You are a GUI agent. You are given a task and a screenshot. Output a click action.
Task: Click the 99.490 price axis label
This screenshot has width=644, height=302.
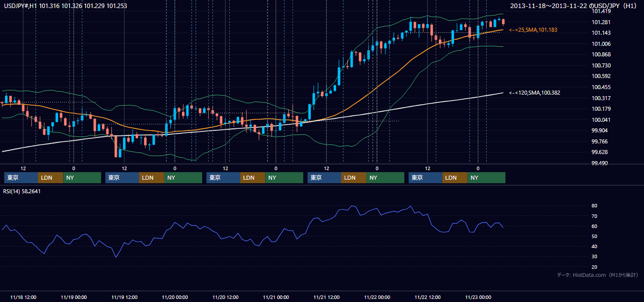click(x=599, y=163)
